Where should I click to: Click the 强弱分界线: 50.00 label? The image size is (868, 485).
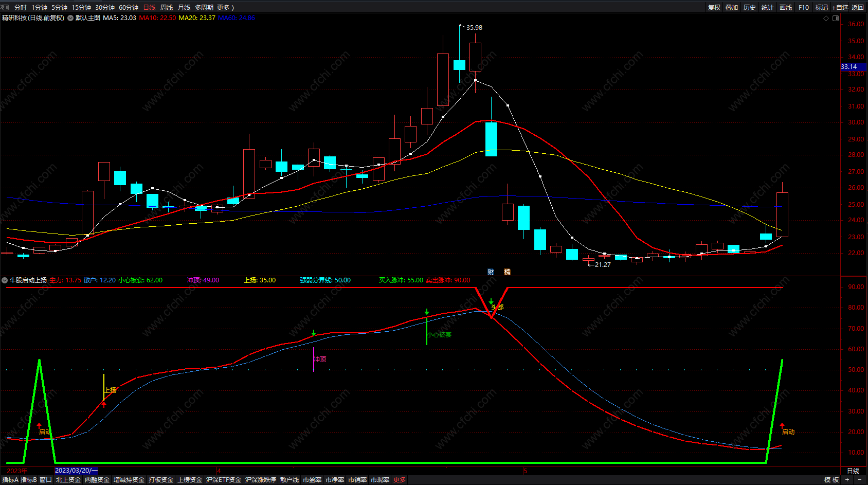[325, 280]
